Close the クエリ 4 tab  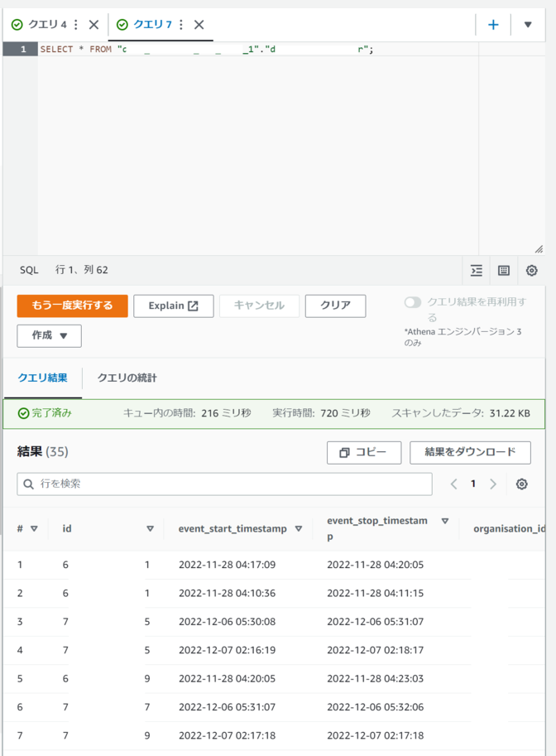pos(93,25)
